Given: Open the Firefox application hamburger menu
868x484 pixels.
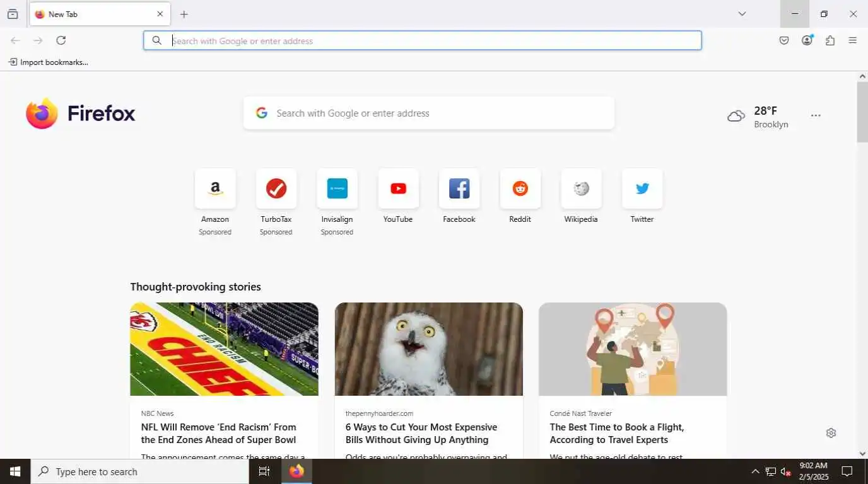Looking at the screenshot, I should click(853, 40).
